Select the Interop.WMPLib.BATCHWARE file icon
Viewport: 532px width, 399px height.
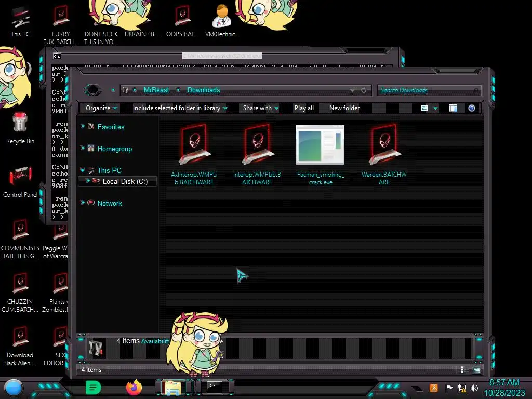point(258,145)
